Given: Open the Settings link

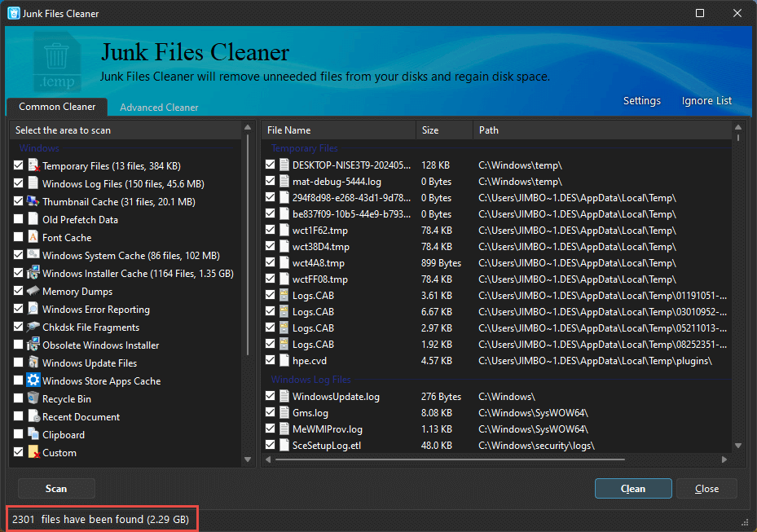Looking at the screenshot, I should tap(641, 100).
